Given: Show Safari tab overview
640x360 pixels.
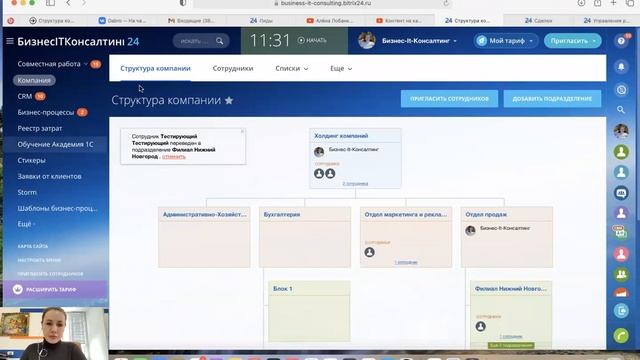Looking at the screenshot, I should point(630,3).
